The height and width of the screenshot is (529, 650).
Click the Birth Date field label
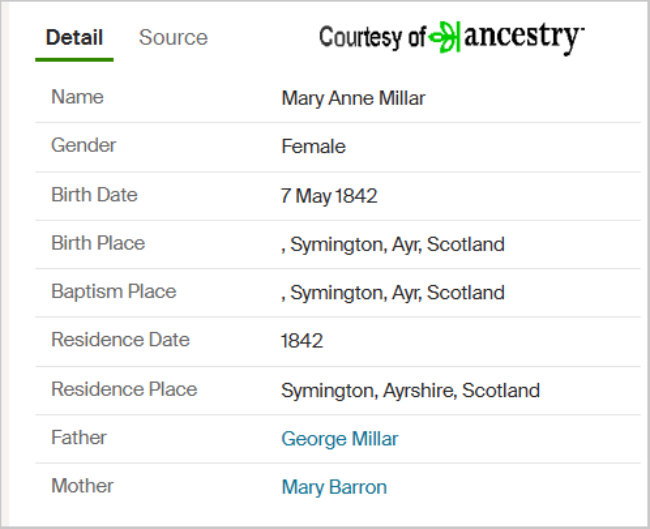coord(95,195)
